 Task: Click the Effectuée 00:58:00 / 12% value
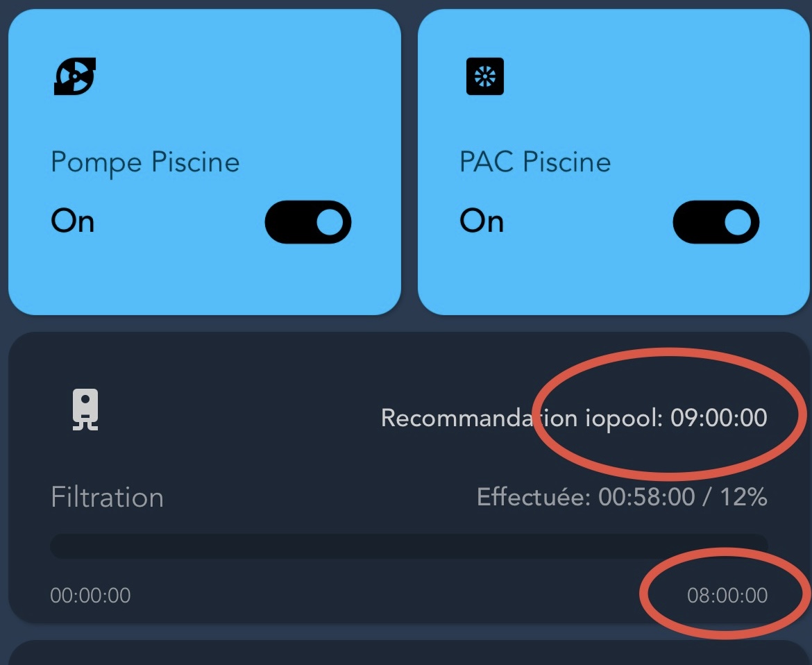click(x=622, y=497)
